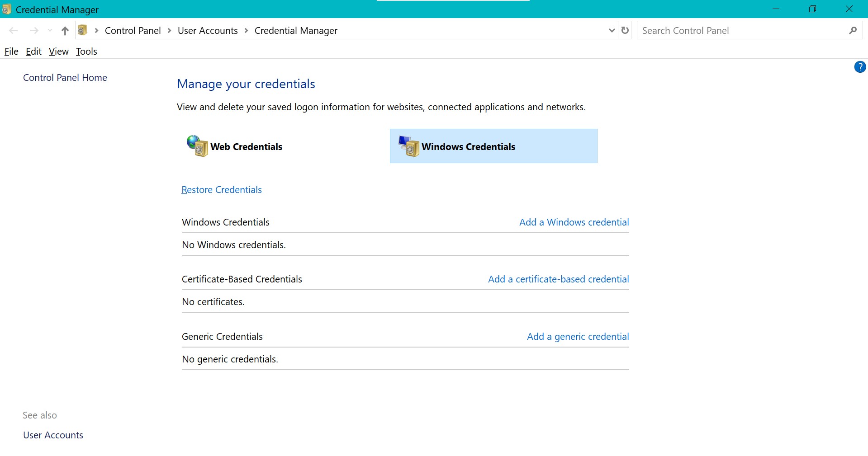868x456 pixels.
Task: Click the 'Manage your credentials' heading
Action: coord(246,84)
